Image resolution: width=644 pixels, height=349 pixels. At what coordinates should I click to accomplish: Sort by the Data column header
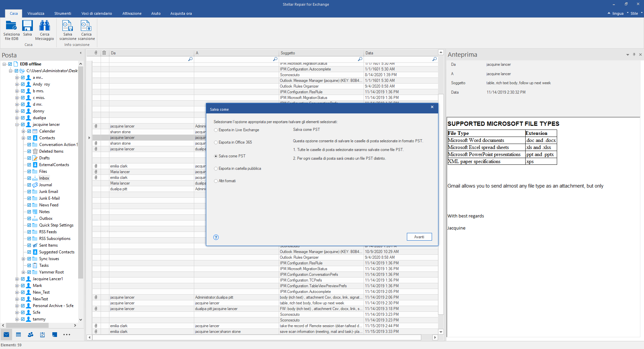[401, 53]
